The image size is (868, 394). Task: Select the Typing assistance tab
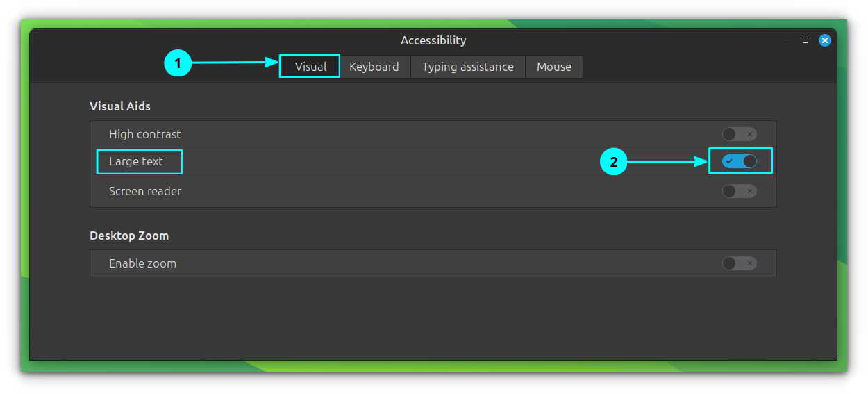[x=467, y=67]
